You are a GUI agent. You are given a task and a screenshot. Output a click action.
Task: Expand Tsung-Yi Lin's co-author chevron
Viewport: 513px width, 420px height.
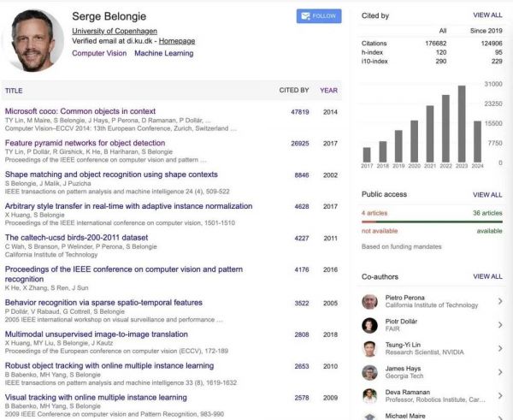coord(500,348)
